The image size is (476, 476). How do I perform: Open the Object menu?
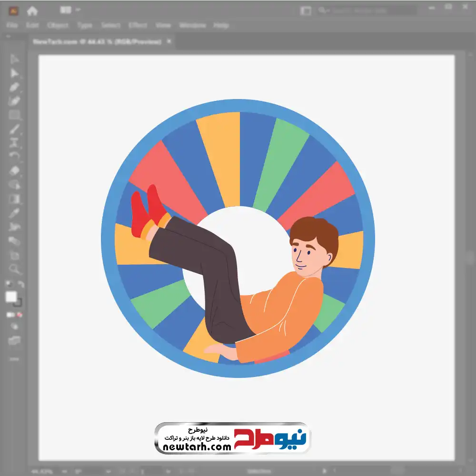click(58, 25)
